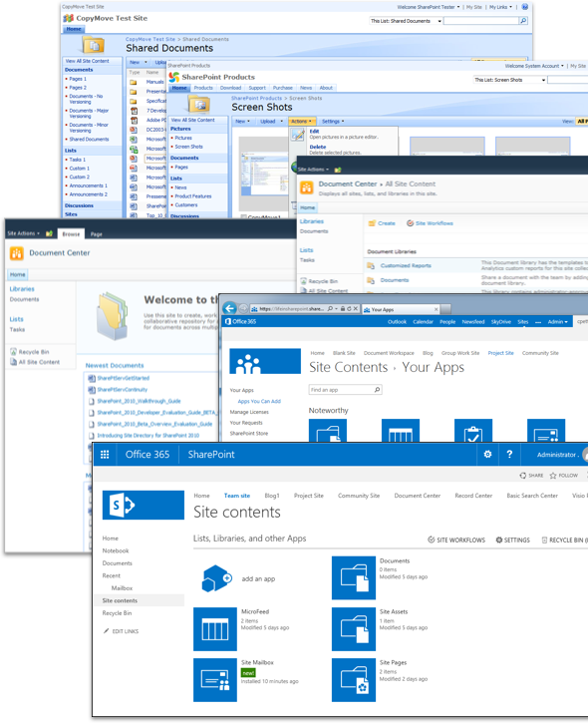Select Team site in top navigation
The height and width of the screenshot is (723, 588).
coord(237,496)
